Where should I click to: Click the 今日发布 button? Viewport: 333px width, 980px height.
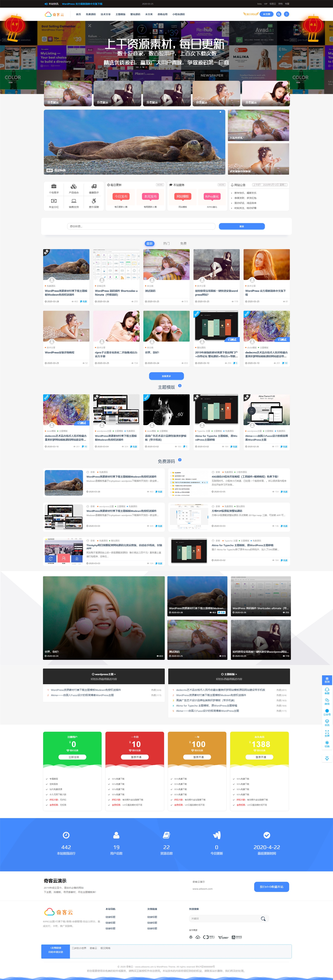point(121,196)
